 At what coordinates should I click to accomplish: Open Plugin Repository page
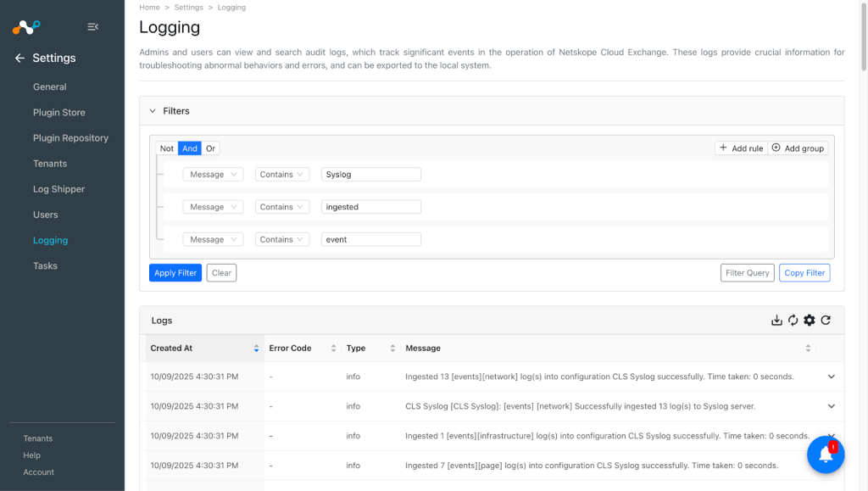click(x=71, y=138)
